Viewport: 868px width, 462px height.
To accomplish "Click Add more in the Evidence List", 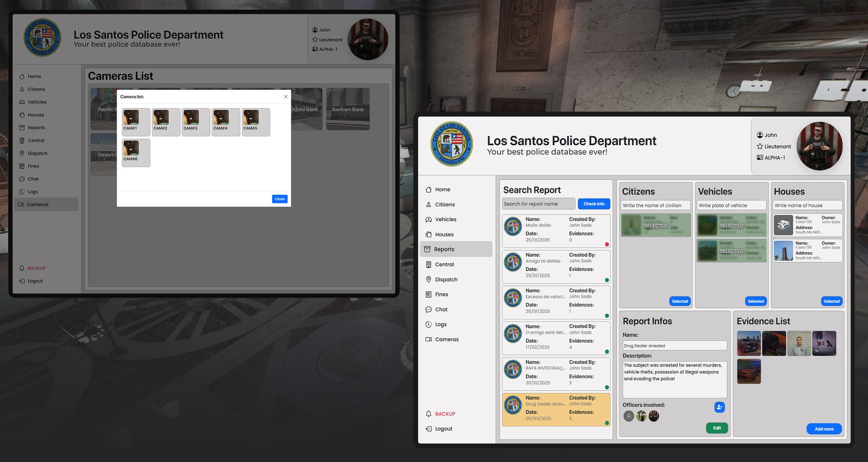I will pyautogui.click(x=824, y=429).
